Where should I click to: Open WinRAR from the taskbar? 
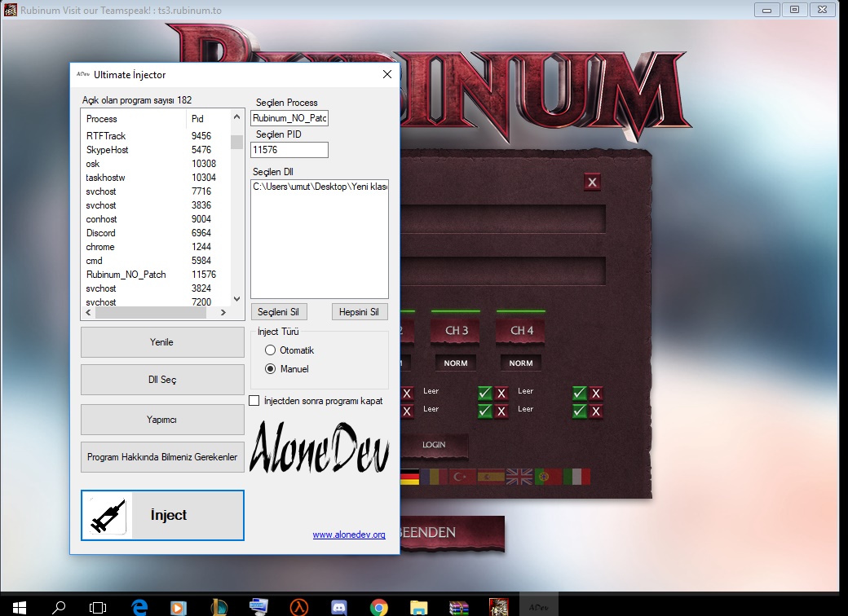[x=458, y=607]
